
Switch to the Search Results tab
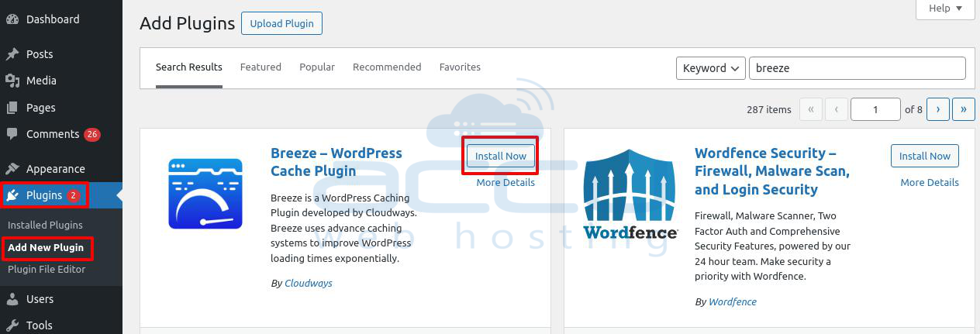[189, 67]
